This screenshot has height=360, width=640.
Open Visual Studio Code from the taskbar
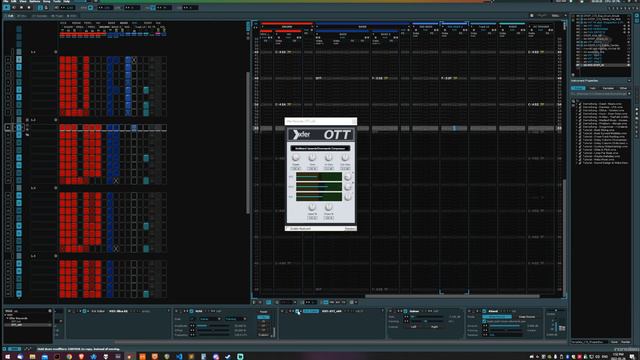coord(179,357)
